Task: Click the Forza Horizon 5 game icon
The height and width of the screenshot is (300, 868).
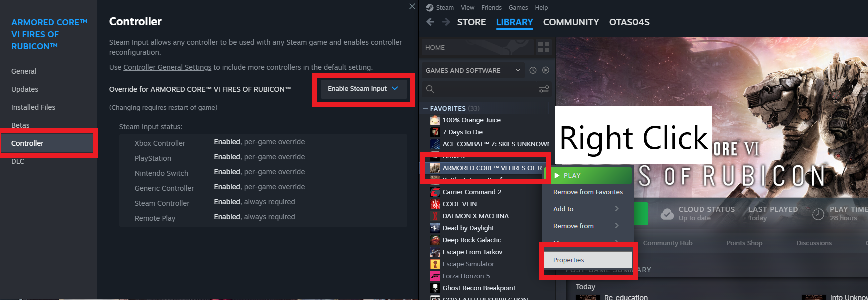Action: 435,276
